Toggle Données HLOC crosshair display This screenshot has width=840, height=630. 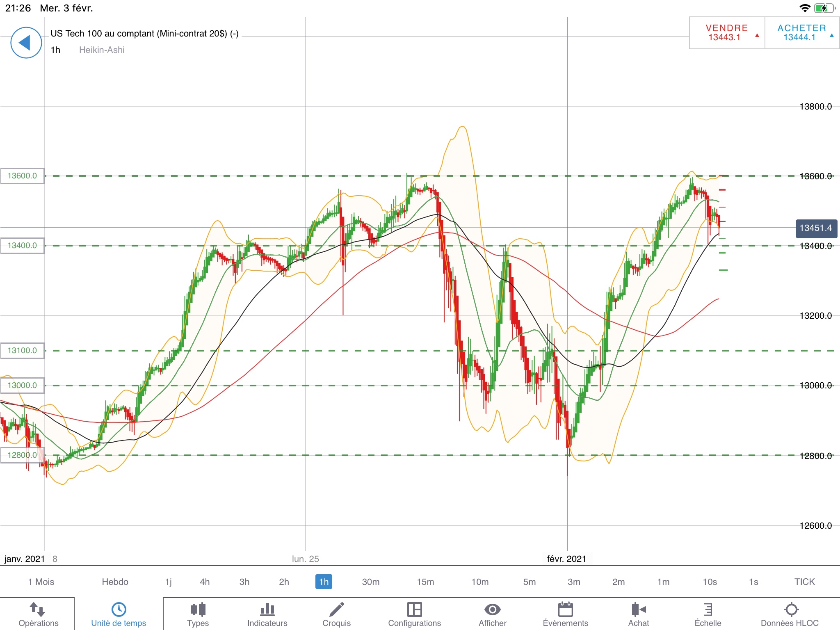tap(791, 610)
